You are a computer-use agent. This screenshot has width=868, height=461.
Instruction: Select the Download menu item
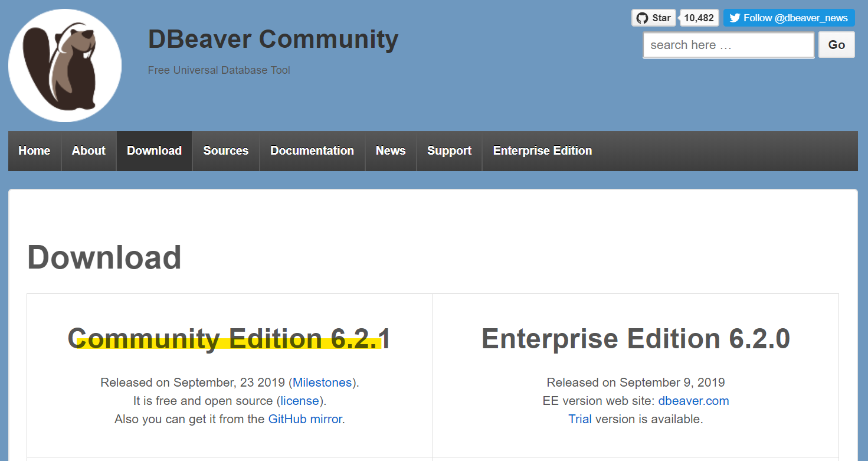coord(154,151)
